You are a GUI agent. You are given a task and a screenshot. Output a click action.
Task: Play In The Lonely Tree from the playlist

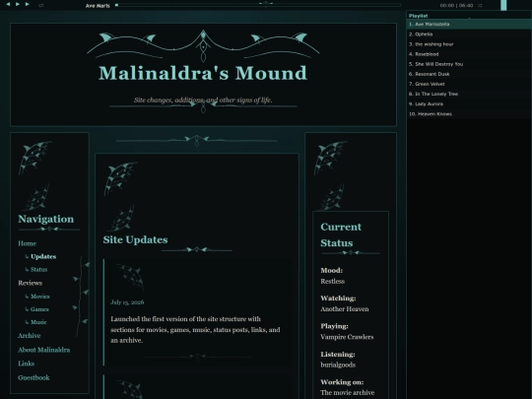(x=469, y=94)
